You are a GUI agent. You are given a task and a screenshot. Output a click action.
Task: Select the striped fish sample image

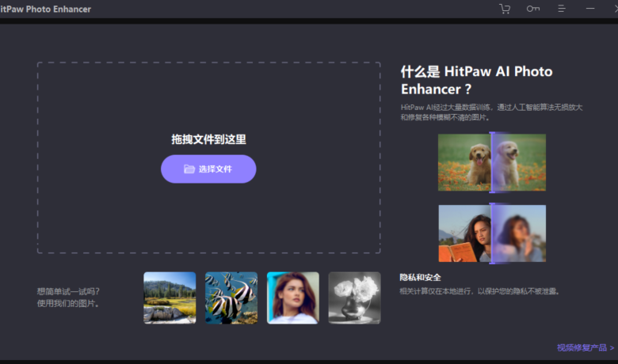pos(231,298)
